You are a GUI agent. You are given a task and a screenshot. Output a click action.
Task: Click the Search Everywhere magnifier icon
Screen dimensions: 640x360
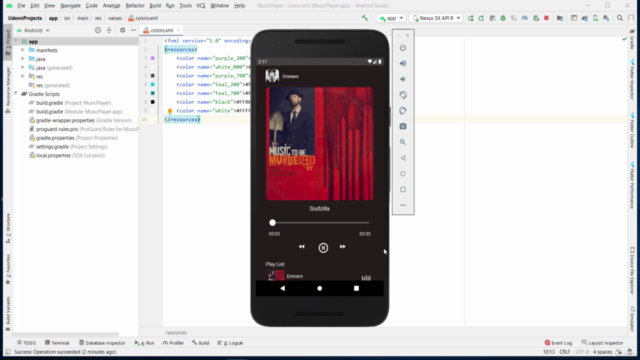click(620, 18)
